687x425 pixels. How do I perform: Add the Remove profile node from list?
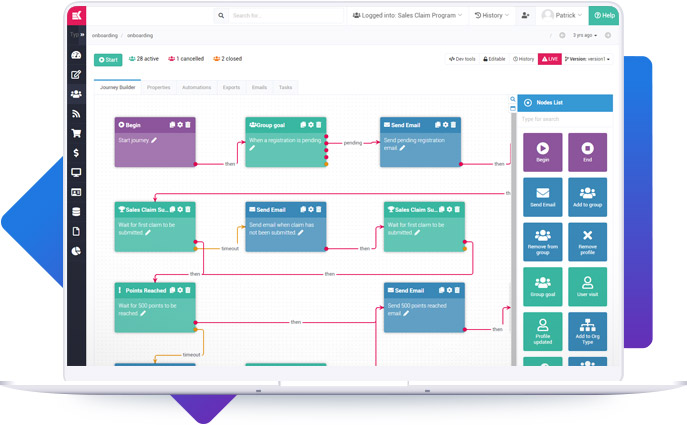pyautogui.click(x=587, y=242)
